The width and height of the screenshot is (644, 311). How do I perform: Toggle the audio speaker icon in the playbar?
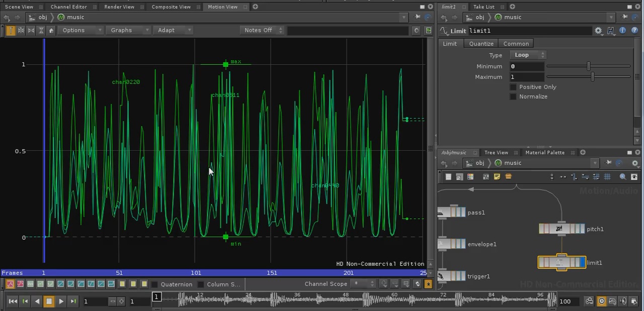point(623,301)
